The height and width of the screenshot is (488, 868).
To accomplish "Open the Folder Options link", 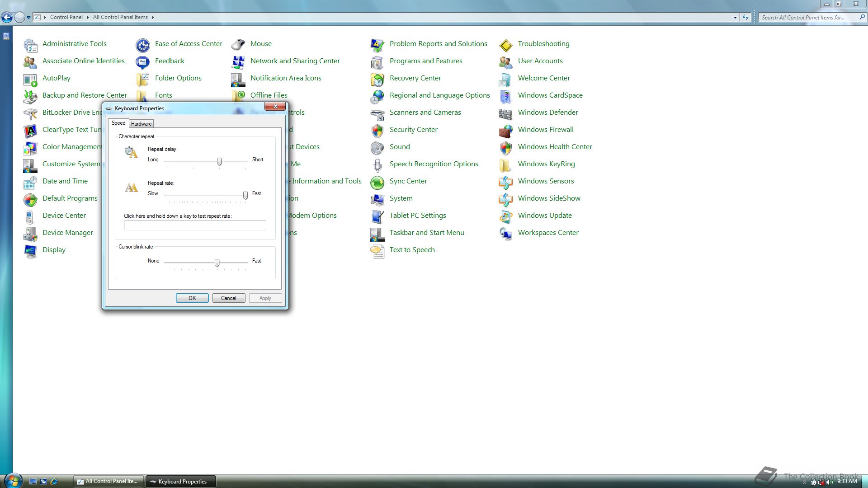I will [178, 78].
